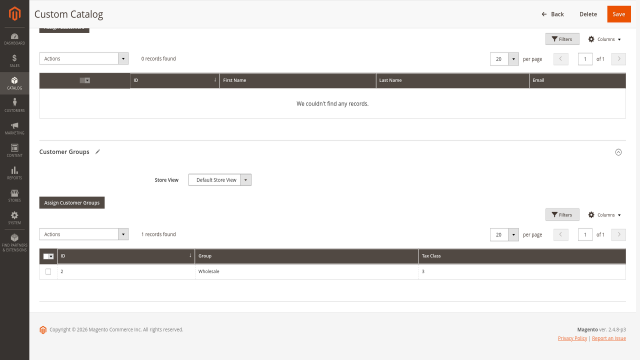Open the Customers sidebar menu
The image size is (640, 360).
click(x=14, y=106)
